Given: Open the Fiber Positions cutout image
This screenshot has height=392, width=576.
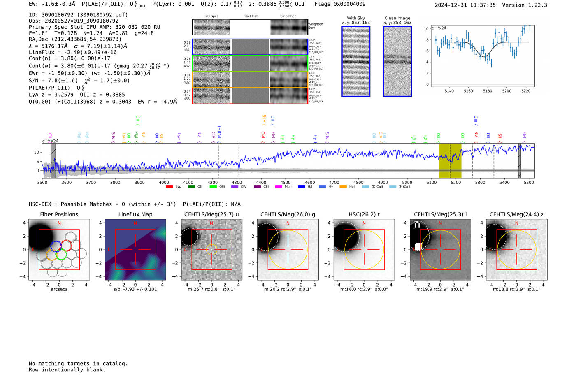Looking at the screenshot, I should [59, 250].
